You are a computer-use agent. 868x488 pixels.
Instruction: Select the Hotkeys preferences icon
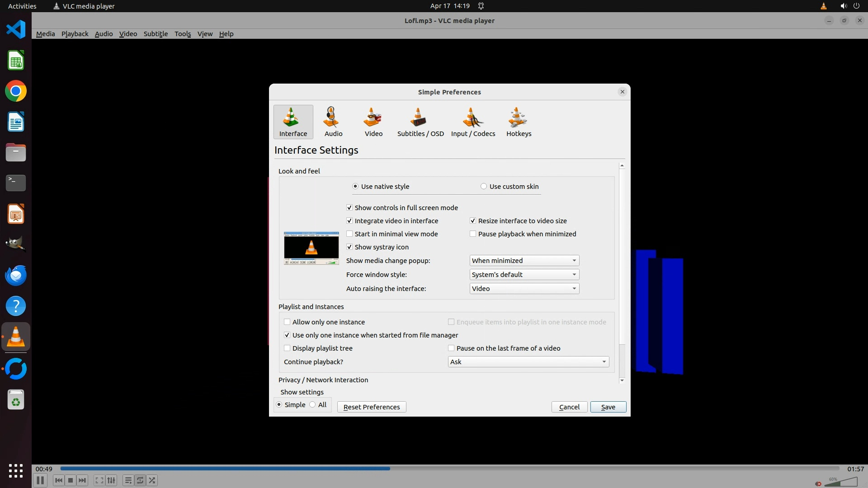click(519, 122)
